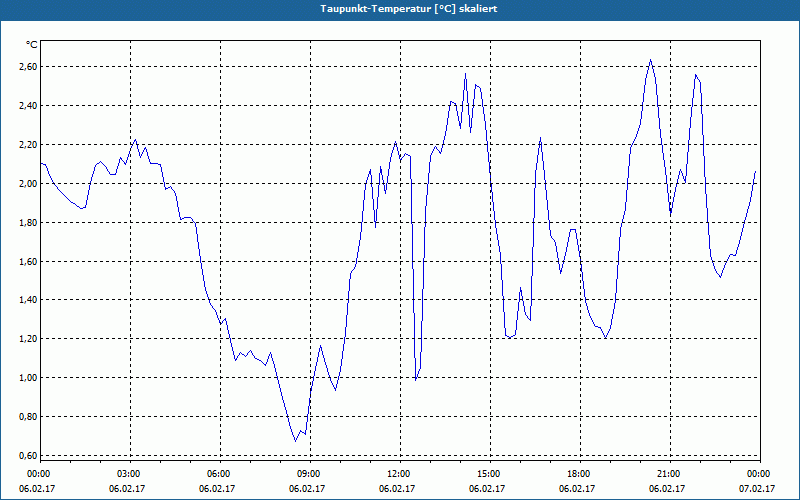Click the 12:00 time axis label
This screenshot has width=800, height=500.
pyautogui.click(x=397, y=474)
